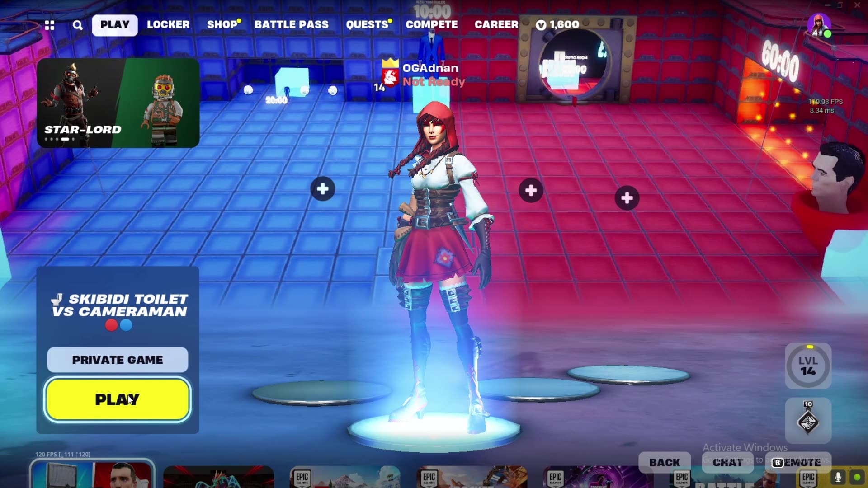
Task: Invite player using the rightmost plus slot
Action: tap(627, 197)
